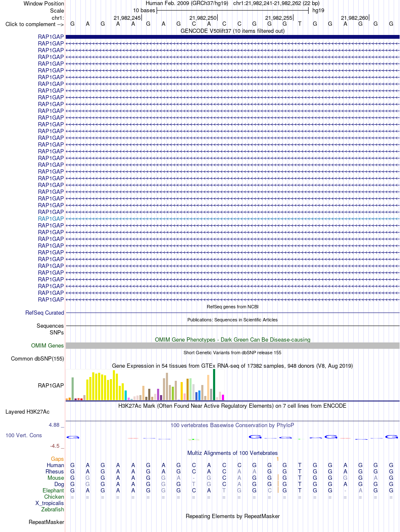Click the RAP1GAP label beside GTEx chart

pos(51,385)
